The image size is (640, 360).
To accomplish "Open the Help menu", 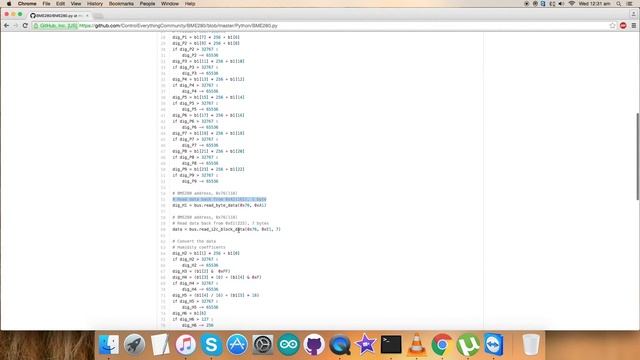I will 190,4.
